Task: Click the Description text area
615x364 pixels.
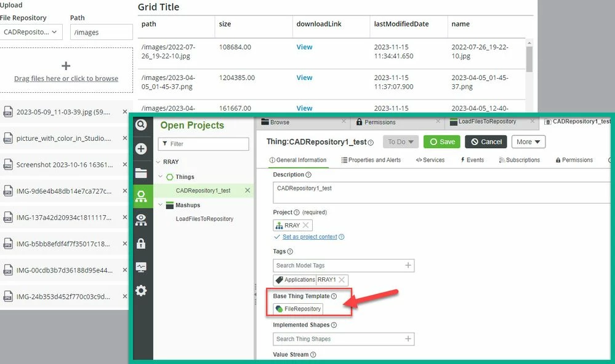Action: [x=442, y=193]
